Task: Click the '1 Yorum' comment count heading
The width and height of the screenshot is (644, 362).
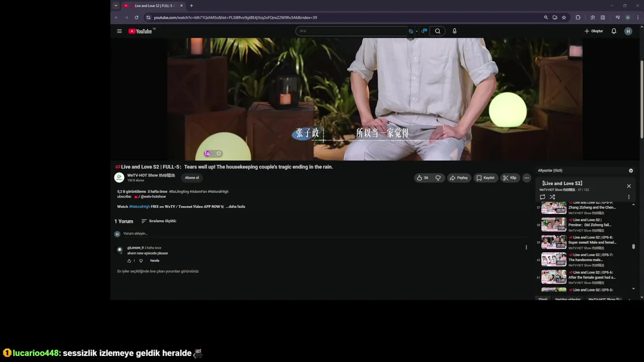Action: [x=124, y=221]
